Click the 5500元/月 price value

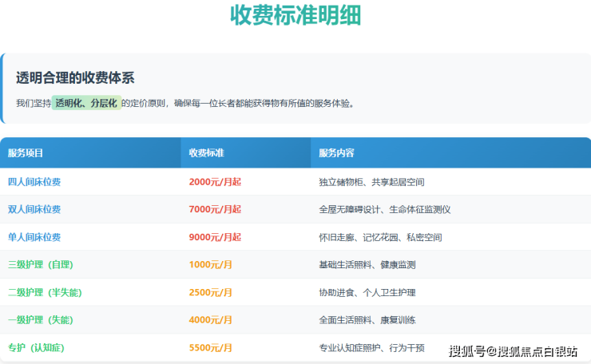coord(211,347)
